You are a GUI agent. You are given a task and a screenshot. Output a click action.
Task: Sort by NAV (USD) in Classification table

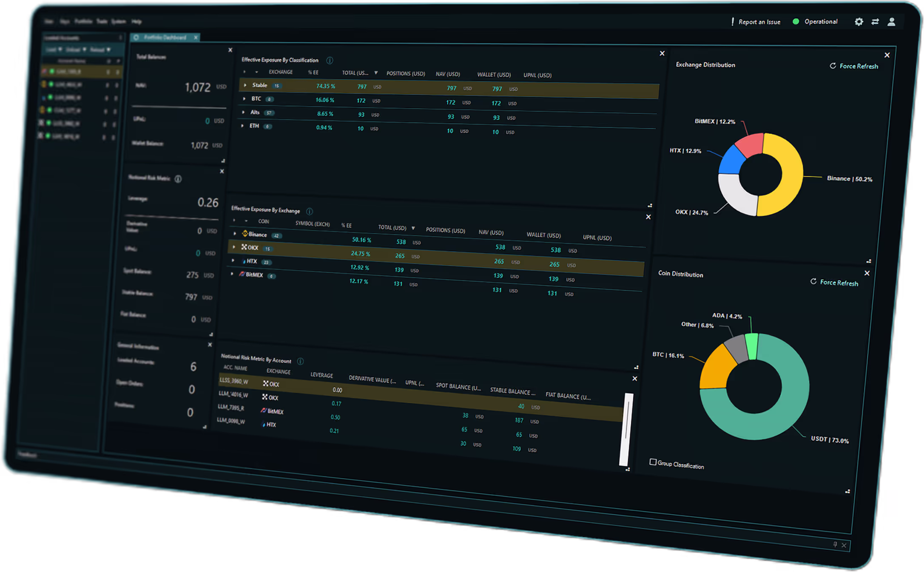tap(448, 74)
